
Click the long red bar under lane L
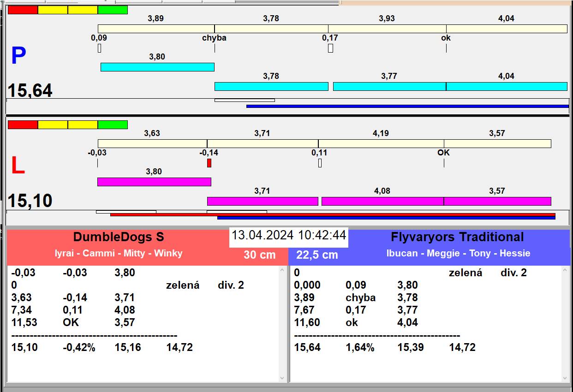(333, 214)
